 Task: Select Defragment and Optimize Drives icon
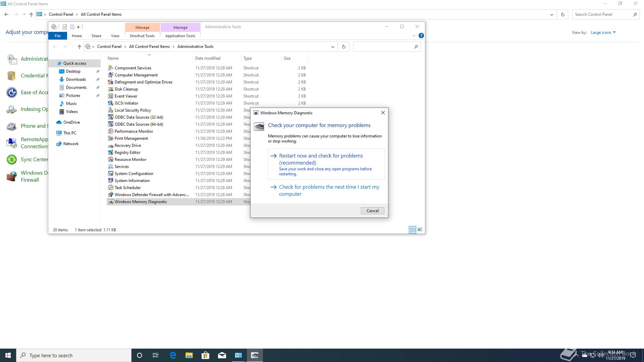click(x=110, y=82)
